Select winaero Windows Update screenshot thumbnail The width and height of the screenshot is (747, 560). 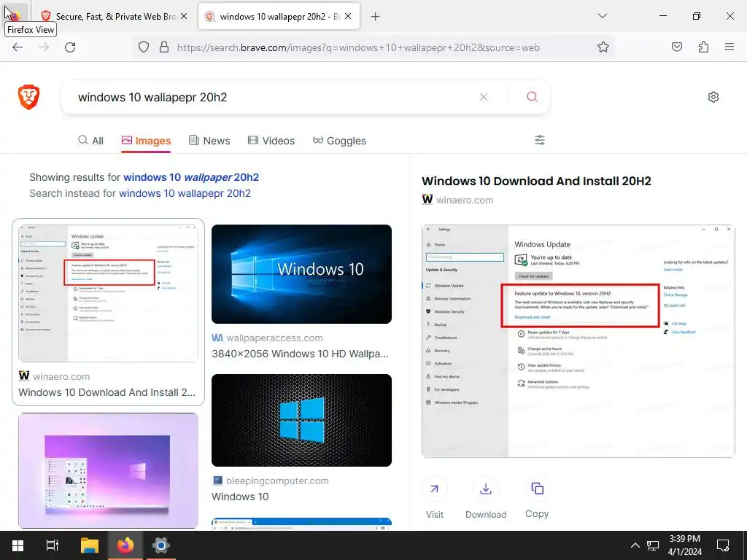(108, 293)
